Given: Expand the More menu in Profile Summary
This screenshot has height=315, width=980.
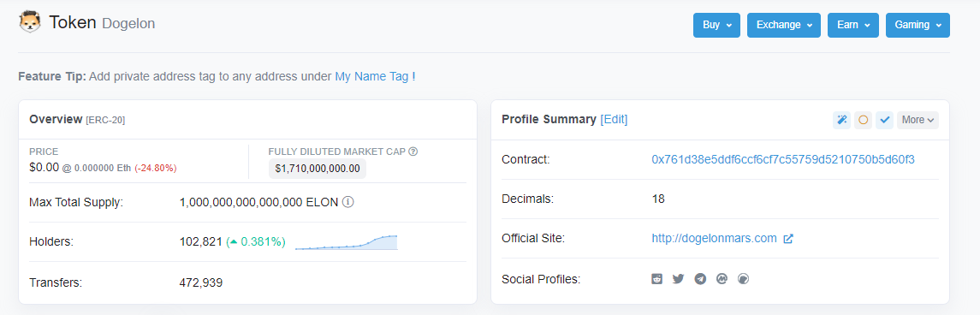Looking at the screenshot, I should click(918, 120).
